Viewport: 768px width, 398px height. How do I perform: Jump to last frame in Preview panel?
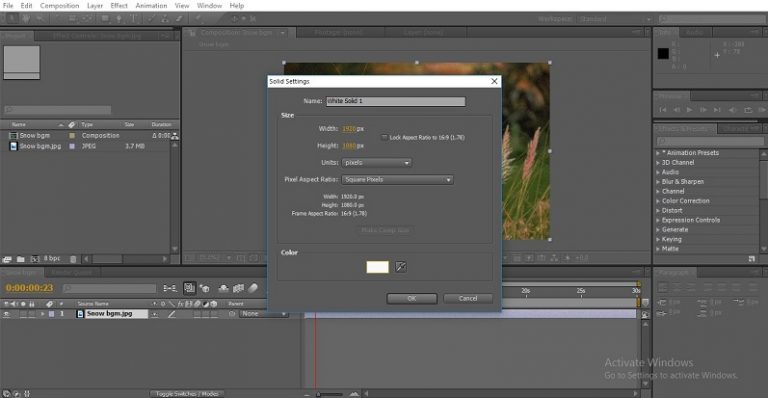pyautogui.click(x=717, y=110)
